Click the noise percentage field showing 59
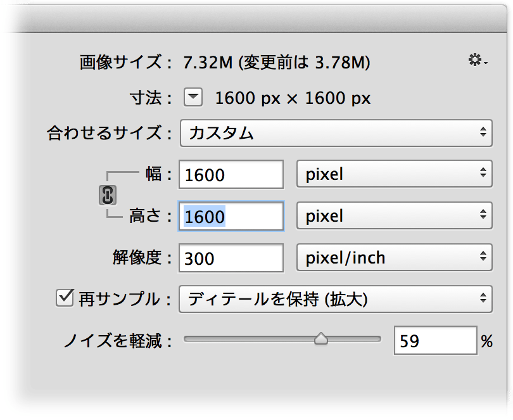513x420 pixels. [436, 340]
